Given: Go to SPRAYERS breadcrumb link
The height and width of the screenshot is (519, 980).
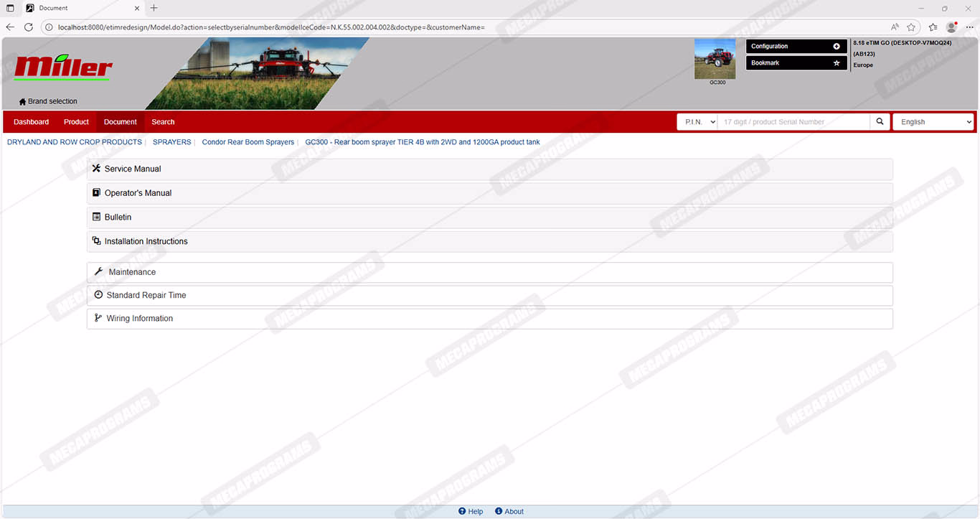Looking at the screenshot, I should 171,142.
